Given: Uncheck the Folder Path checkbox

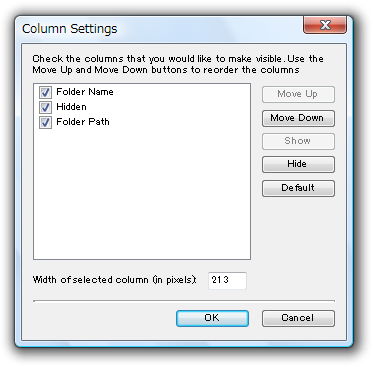Looking at the screenshot, I should [45, 122].
